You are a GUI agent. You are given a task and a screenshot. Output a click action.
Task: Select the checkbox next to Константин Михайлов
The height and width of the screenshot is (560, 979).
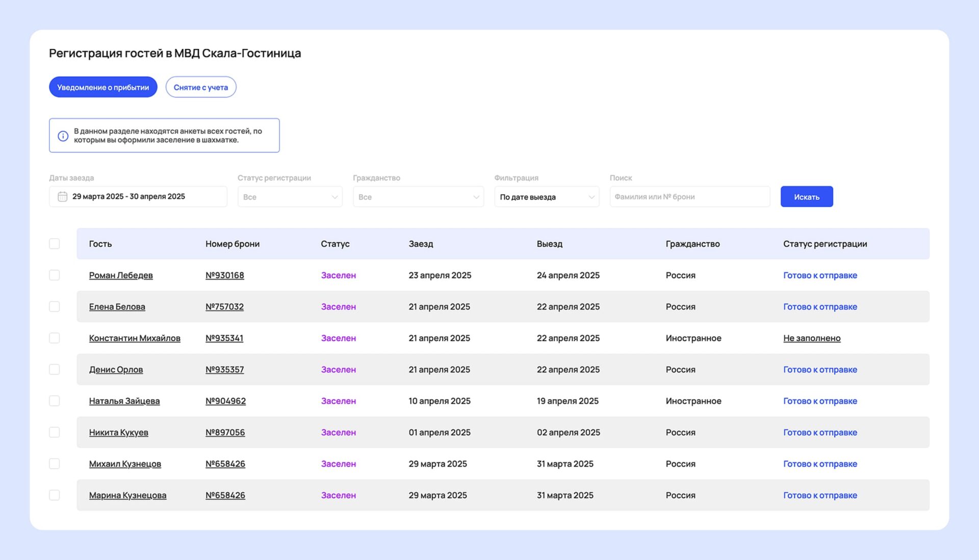pos(55,338)
